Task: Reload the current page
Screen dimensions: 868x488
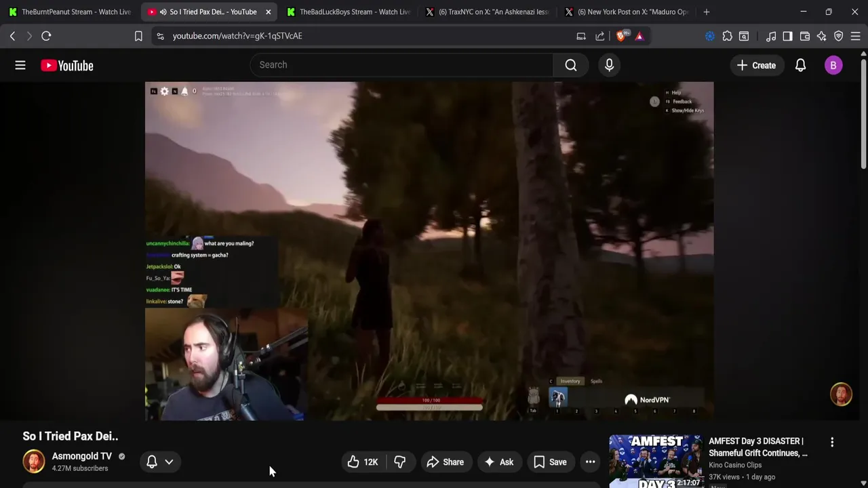Action: tap(46, 36)
